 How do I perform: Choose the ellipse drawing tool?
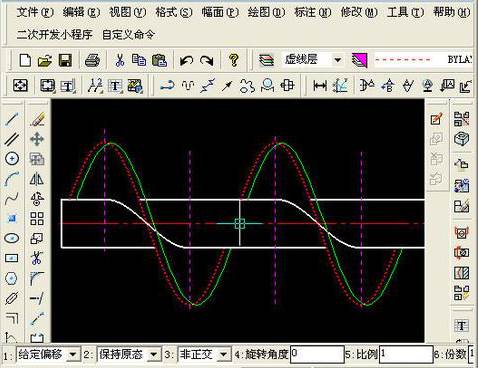(x=12, y=238)
